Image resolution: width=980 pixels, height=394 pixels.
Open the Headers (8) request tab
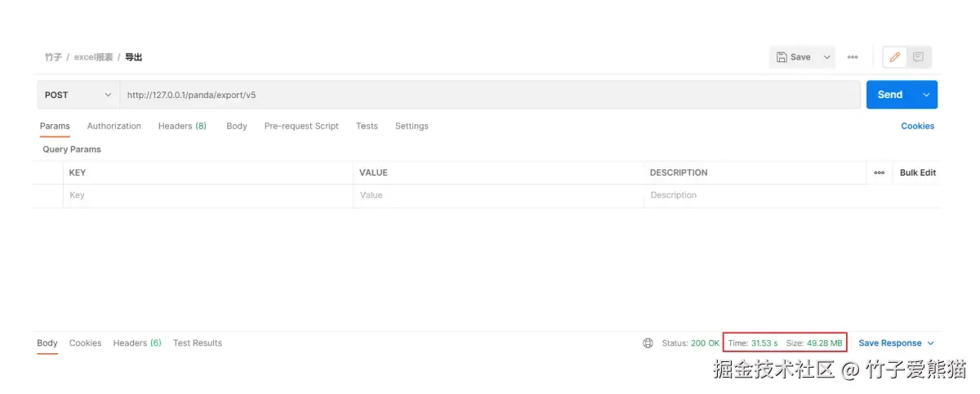click(x=182, y=126)
